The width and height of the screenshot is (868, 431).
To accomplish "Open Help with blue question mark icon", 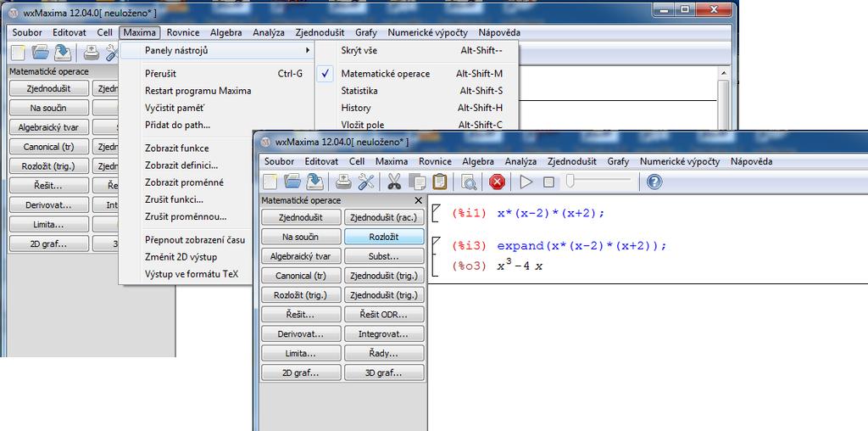I will (654, 182).
